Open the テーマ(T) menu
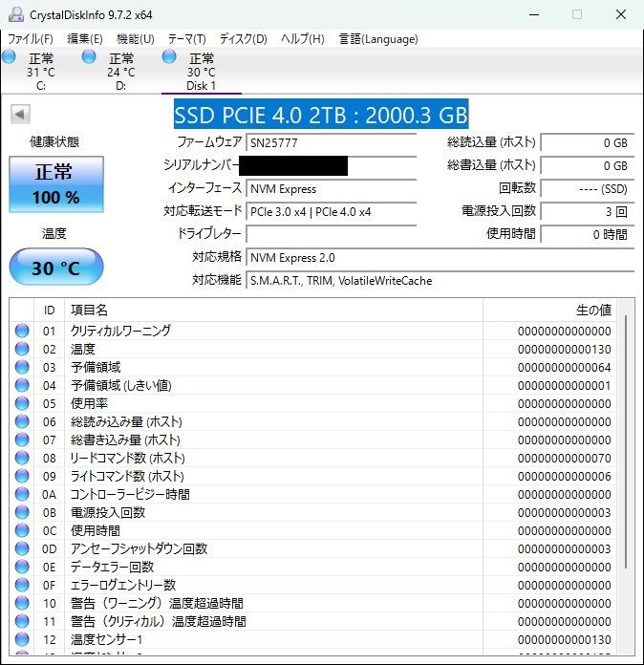 [x=186, y=39]
